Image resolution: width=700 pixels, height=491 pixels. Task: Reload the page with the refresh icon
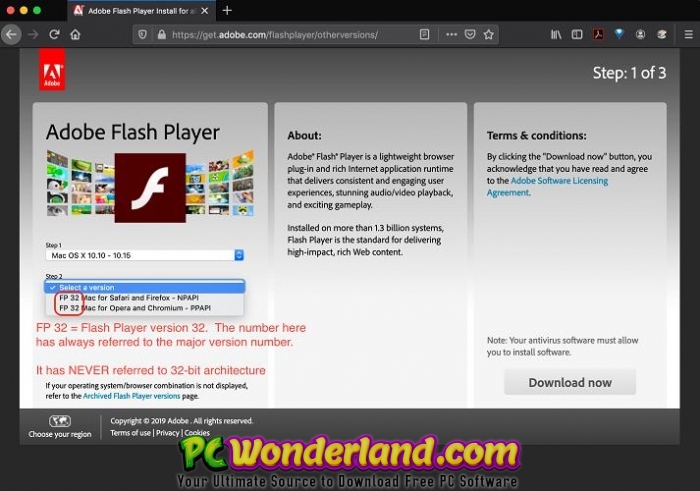click(54, 34)
